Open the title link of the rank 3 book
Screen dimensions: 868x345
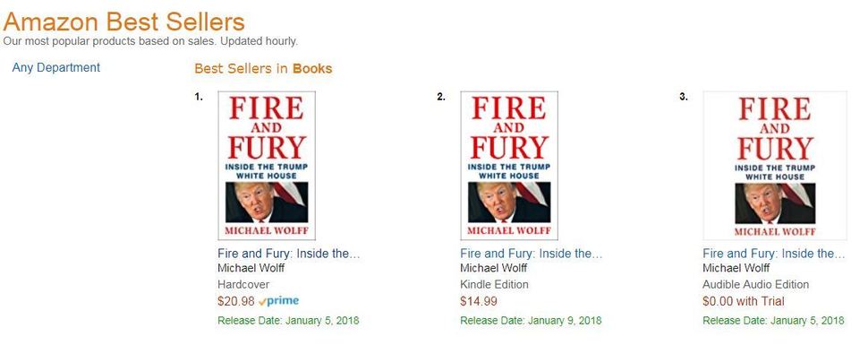774,254
